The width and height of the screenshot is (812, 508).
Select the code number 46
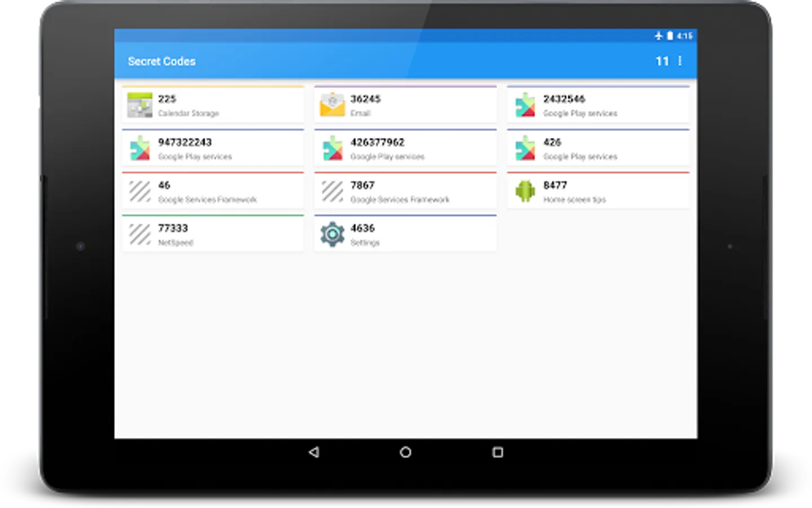pos(164,185)
